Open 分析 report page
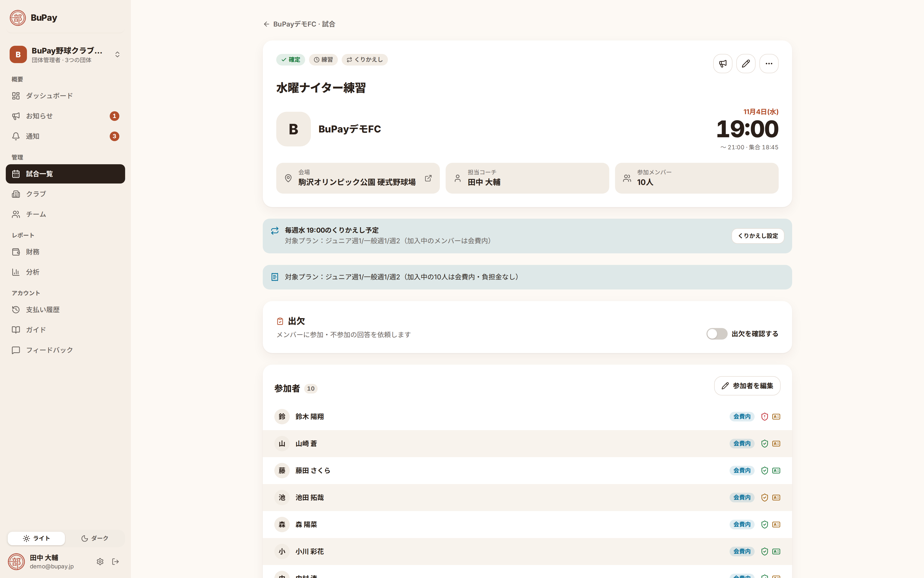 click(x=65, y=272)
